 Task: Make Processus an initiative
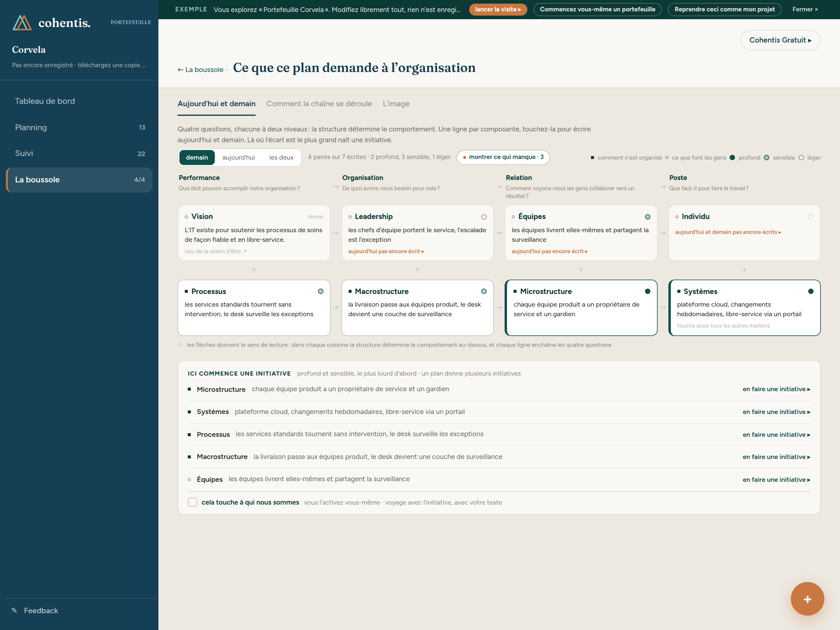(x=776, y=434)
